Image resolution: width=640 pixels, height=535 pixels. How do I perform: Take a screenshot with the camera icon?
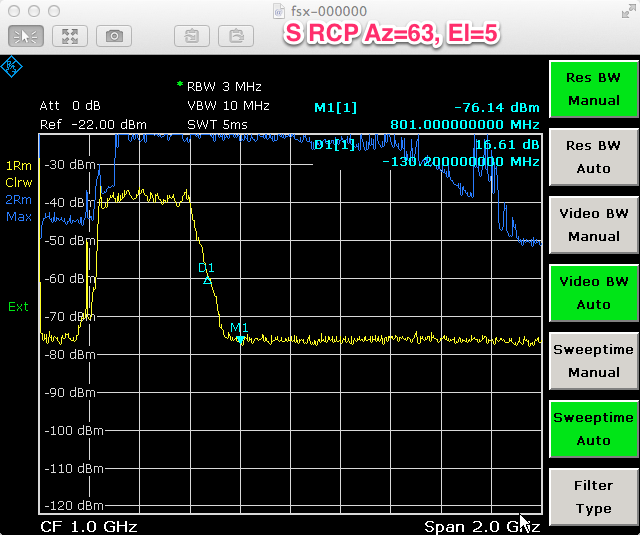click(x=115, y=36)
